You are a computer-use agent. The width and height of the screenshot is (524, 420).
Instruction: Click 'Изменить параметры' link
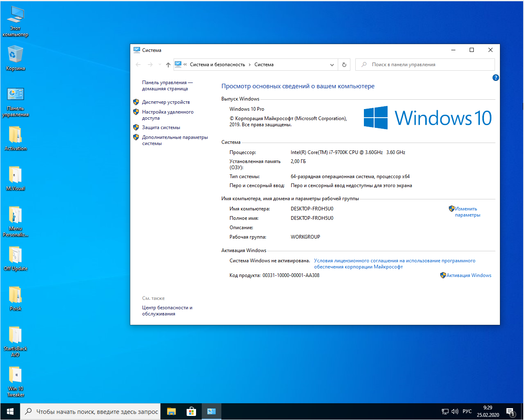point(468,212)
